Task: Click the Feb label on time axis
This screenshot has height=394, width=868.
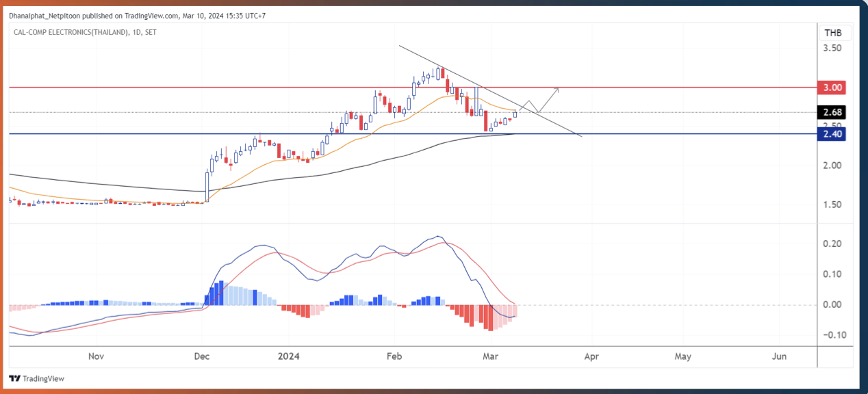Action: 394,356
